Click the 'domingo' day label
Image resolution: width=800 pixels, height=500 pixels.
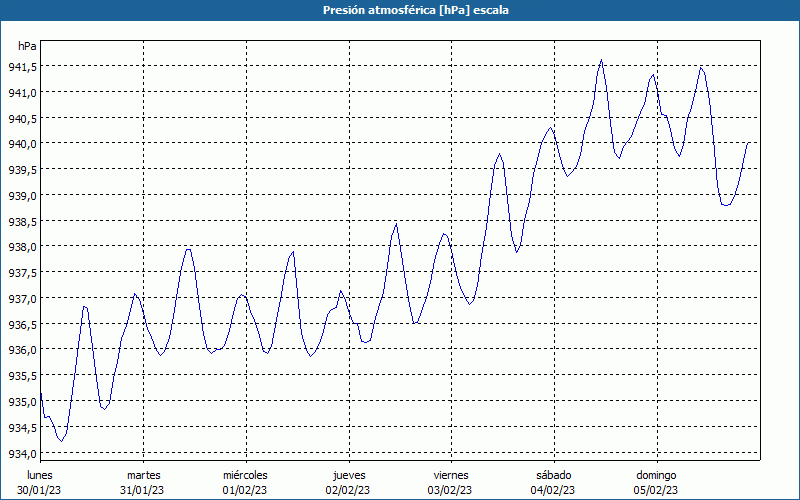click(656, 475)
